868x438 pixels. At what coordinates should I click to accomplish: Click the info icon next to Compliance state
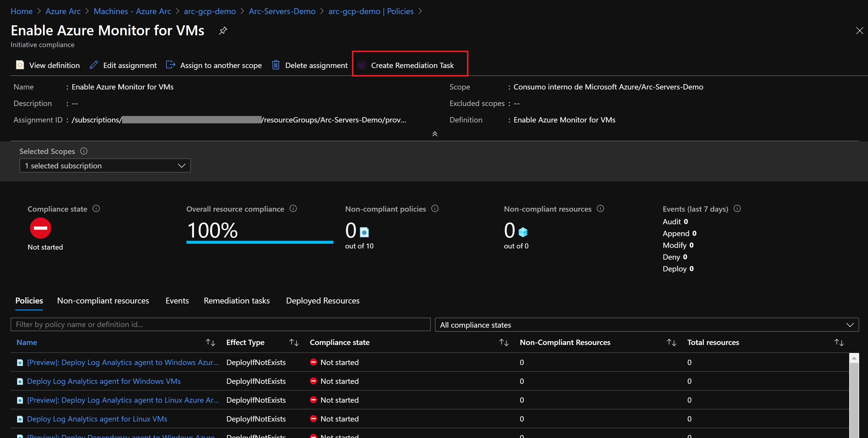(x=96, y=208)
